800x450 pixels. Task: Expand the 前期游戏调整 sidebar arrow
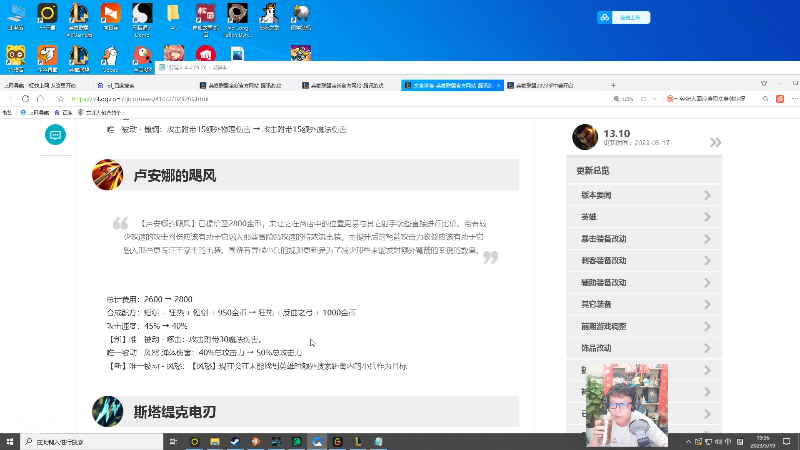coord(707,326)
